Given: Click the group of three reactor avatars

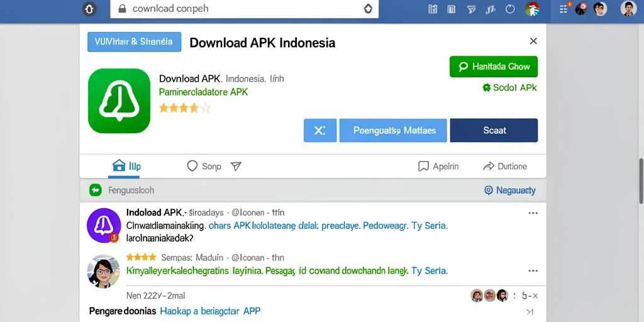Looking at the screenshot, I should point(489,296).
